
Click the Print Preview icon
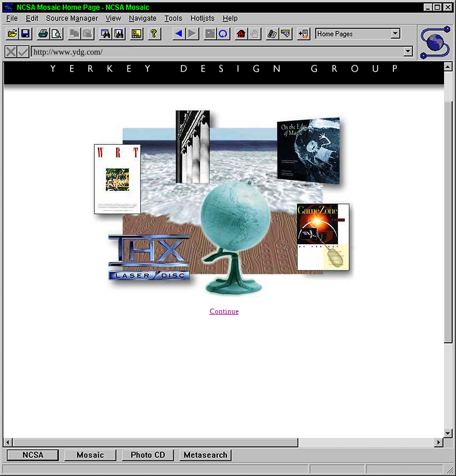click(x=56, y=34)
